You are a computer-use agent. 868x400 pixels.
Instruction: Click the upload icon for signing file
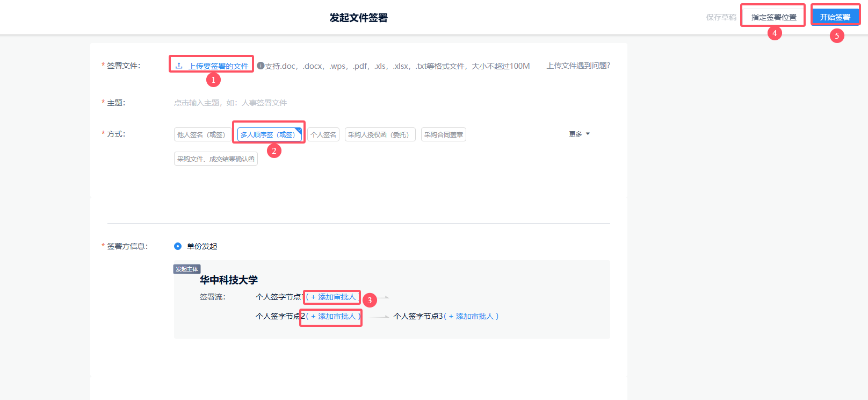[x=179, y=66]
